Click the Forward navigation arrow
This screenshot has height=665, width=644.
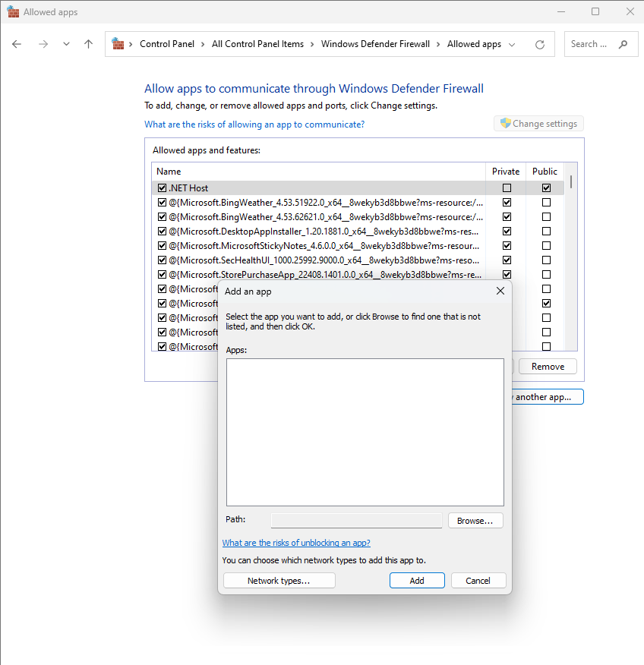[43, 44]
